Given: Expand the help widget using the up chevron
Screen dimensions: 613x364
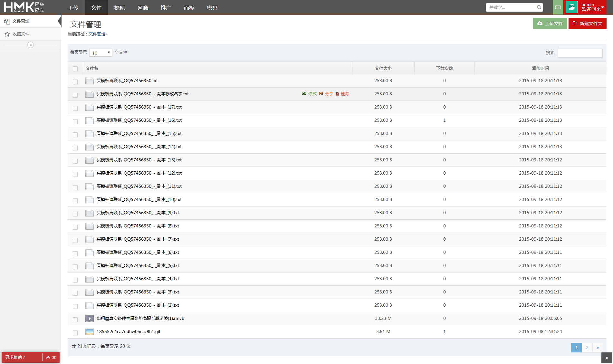Looking at the screenshot, I should 48,357.
